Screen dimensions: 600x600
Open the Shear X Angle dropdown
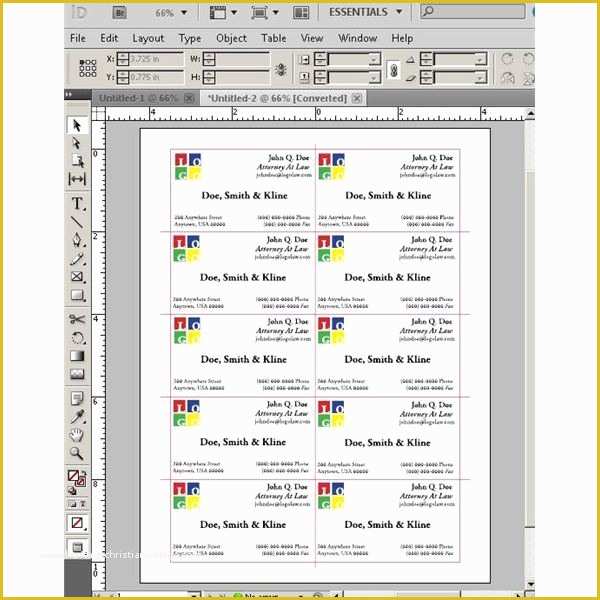coord(481,78)
